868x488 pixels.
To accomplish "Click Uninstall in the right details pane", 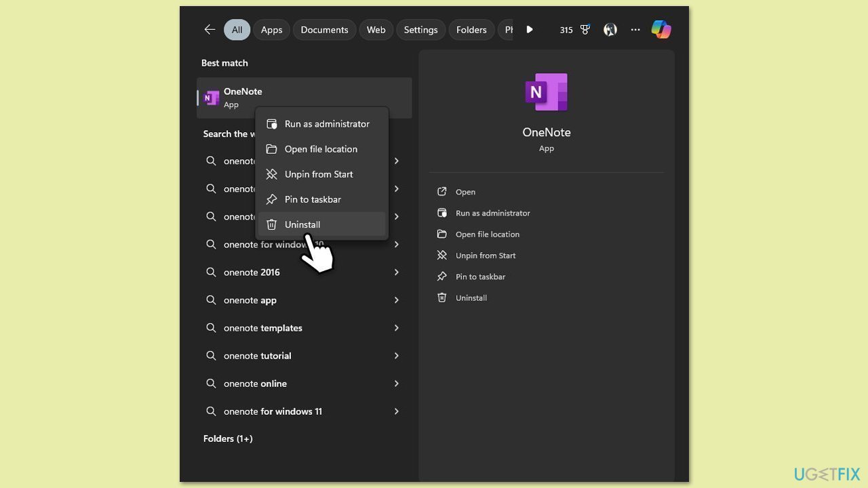I will point(471,298).
